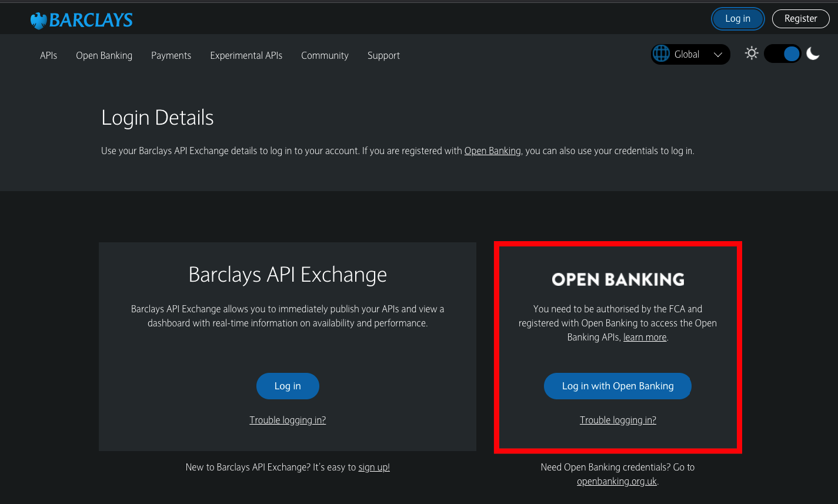Viewport: 838px width, 504px height.
Task: Open the Community menu
Action: (325, 55)
